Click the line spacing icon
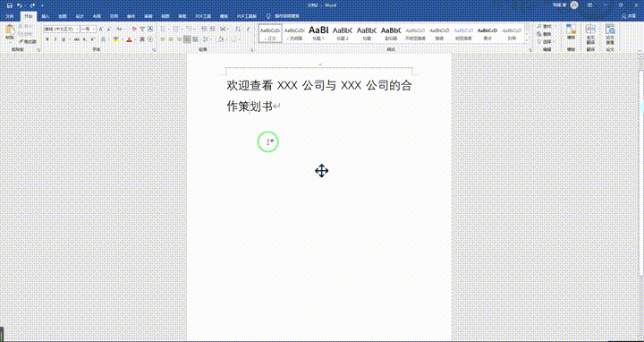644x342 pixels. click(x=207, y=39)
